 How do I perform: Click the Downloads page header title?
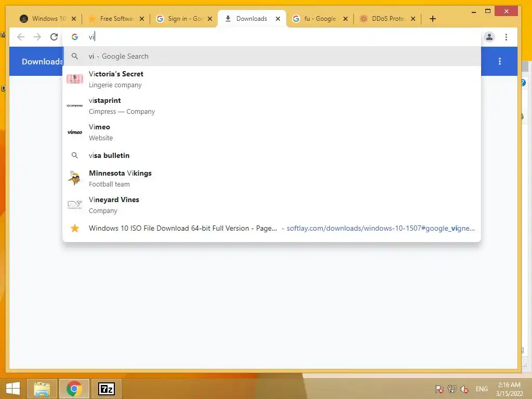pyautogui.click(x=43, y=61)
